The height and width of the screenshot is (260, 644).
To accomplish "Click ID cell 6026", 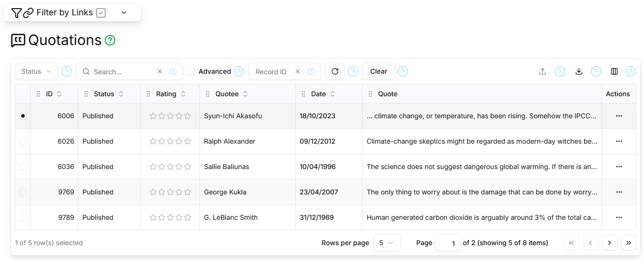I will pos(66,141).
